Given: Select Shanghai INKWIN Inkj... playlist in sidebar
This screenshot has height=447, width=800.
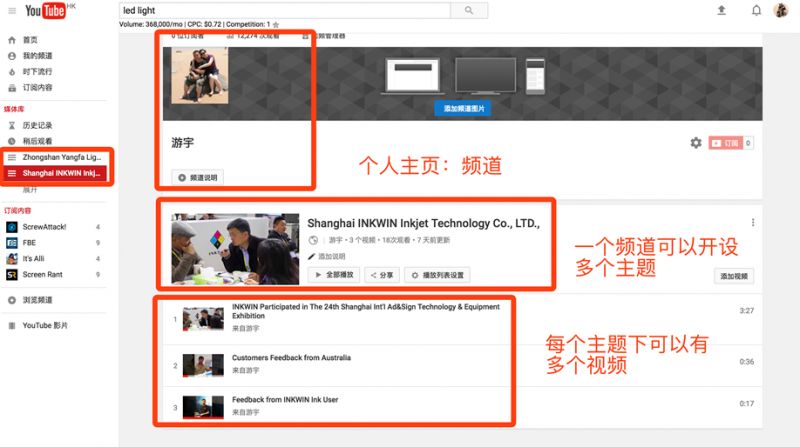Looking at the screenshot, I should click(55, 173).
